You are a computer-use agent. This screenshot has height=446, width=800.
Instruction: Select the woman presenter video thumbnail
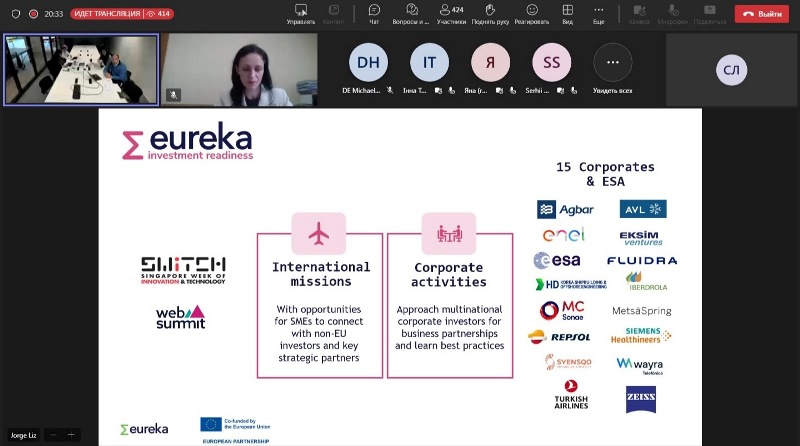(x=239, y=69)
